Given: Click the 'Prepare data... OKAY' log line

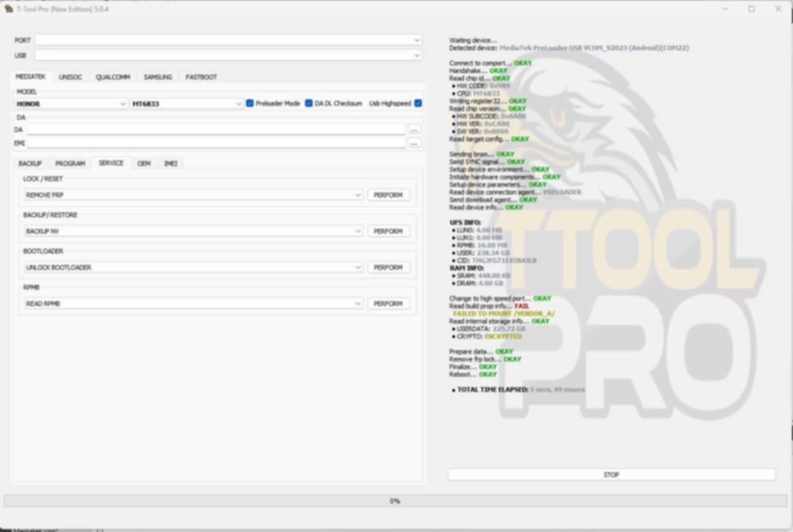Looking at the screenshot, I should 481,352.
